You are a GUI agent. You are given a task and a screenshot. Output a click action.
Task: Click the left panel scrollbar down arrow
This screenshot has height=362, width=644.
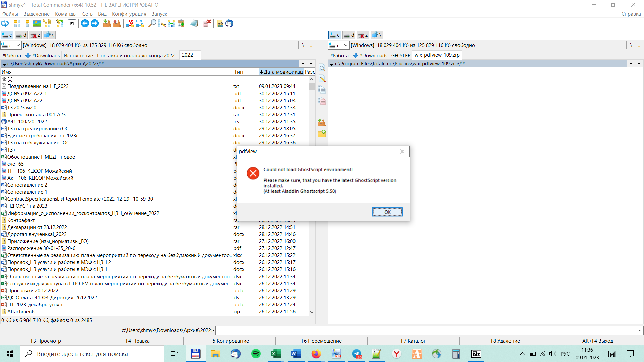tap(312, 312)
